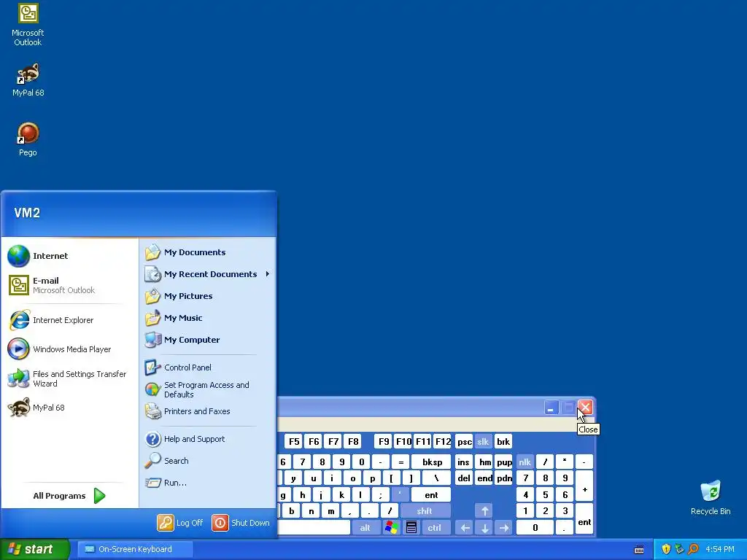Click the Log Off button

(x=181, y=523)
